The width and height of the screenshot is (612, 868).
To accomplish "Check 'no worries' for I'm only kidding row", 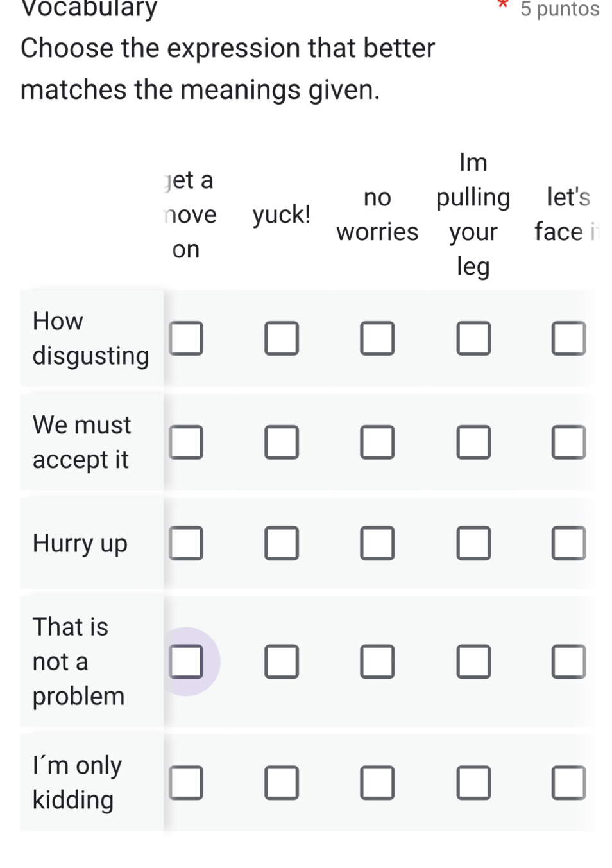I will point(377,783).
